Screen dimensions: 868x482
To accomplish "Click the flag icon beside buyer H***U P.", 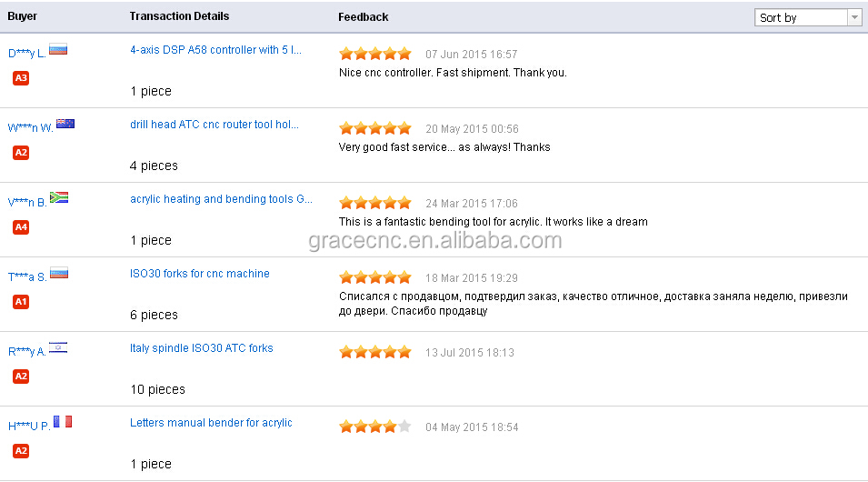I will tap(63, 422).
